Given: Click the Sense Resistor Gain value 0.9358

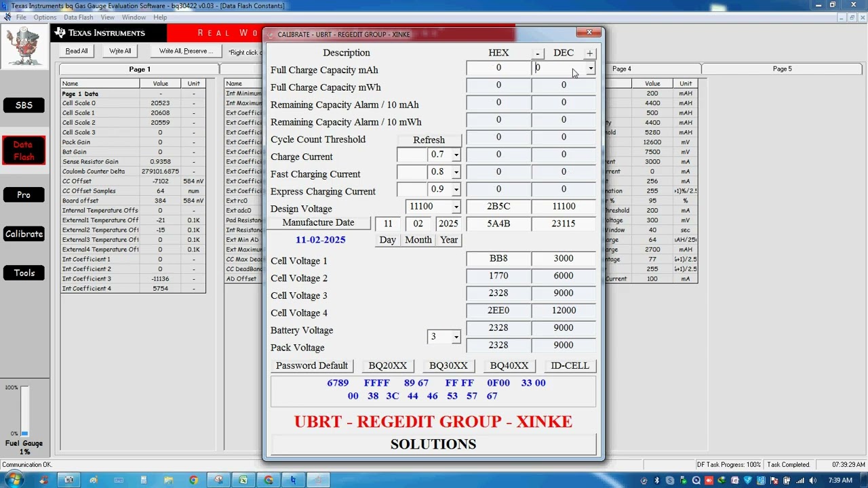Looking at the screenshot, I should (160, 162).
